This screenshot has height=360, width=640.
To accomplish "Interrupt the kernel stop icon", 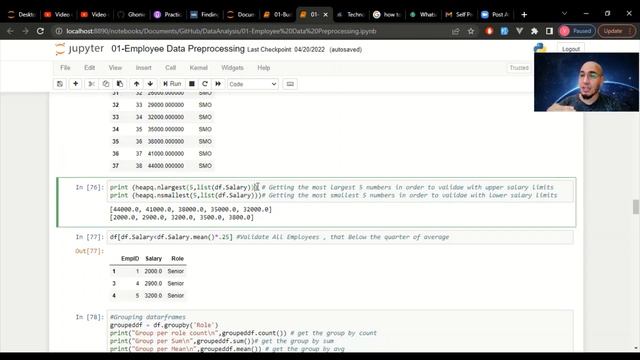I will pyautogui.click(x=191, y=84).
